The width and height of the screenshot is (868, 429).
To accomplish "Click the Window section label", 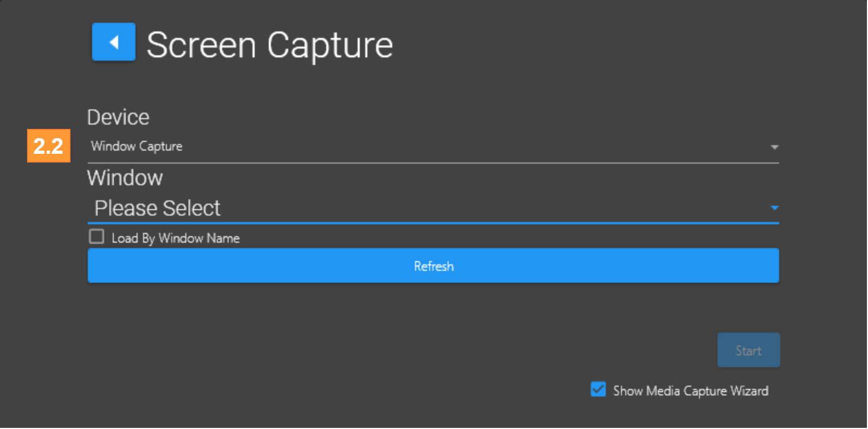I will 125,178.
